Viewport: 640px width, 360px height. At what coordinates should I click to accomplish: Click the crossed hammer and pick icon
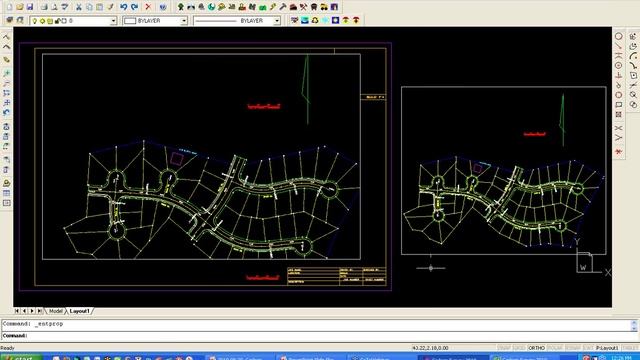pos(303,7)
